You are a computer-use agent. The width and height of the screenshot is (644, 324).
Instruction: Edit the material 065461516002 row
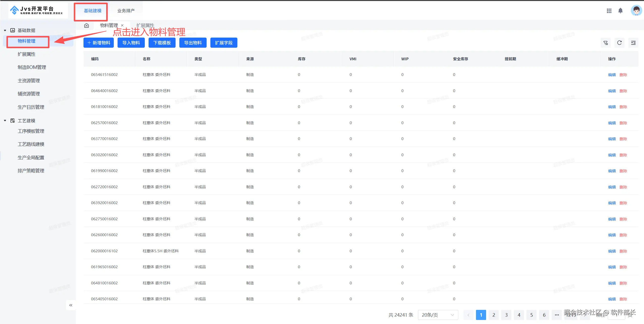click(x=612, y=75)
